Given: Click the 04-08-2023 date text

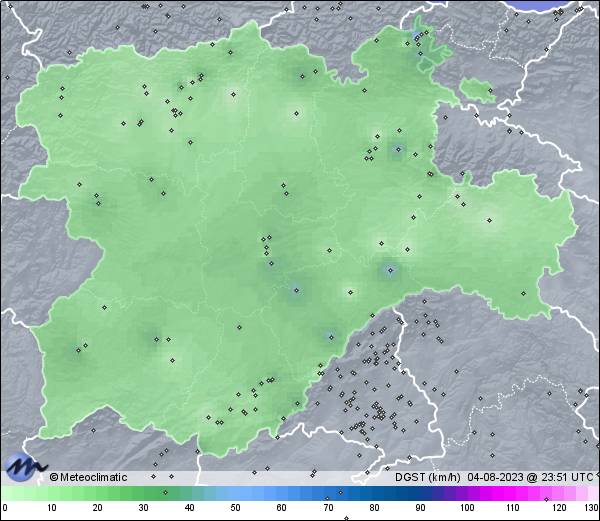Looking at the screenshot, I should (x=495, y=477).
